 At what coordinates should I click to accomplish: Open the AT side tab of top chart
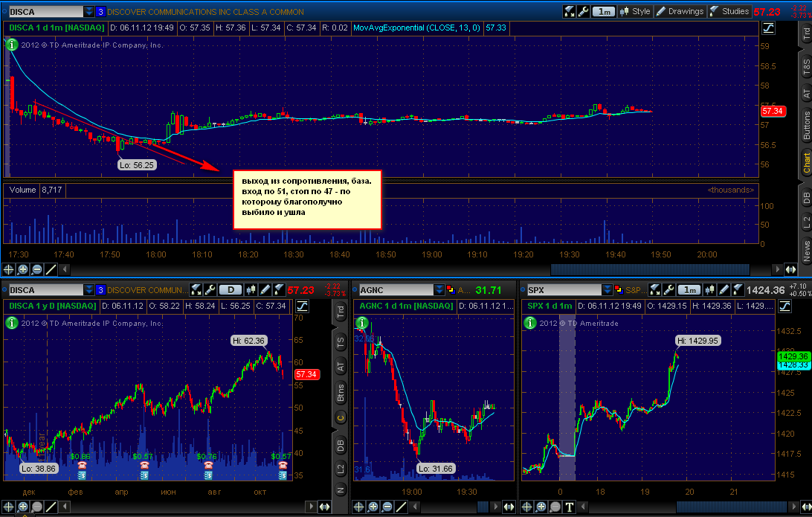(x=806, y=94)
